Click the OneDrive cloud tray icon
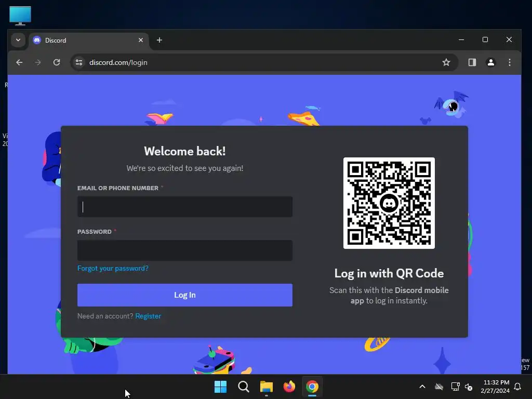The width and height of the screenshot is (532, 399). coord(439,387)
